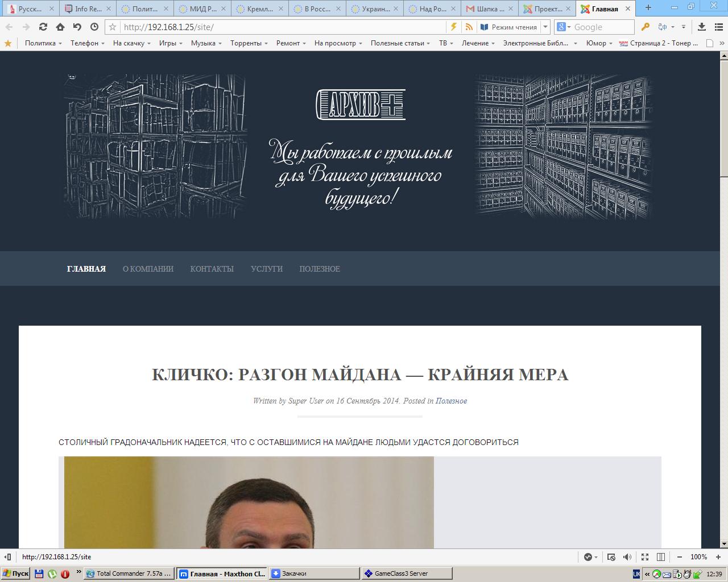Open the GameClass3 Server taskbar window
This screenshot has height=582, width=728.
[407, 573]
